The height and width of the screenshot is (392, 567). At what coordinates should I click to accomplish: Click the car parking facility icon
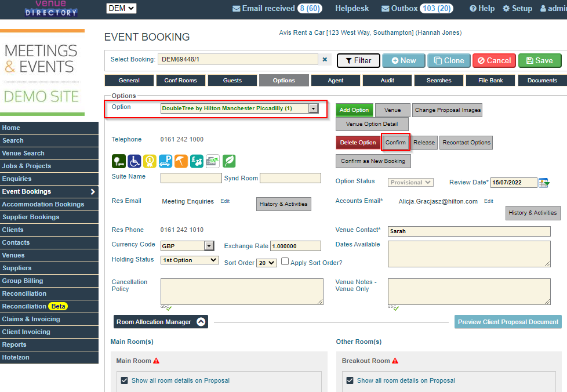[x=165, y=161]
